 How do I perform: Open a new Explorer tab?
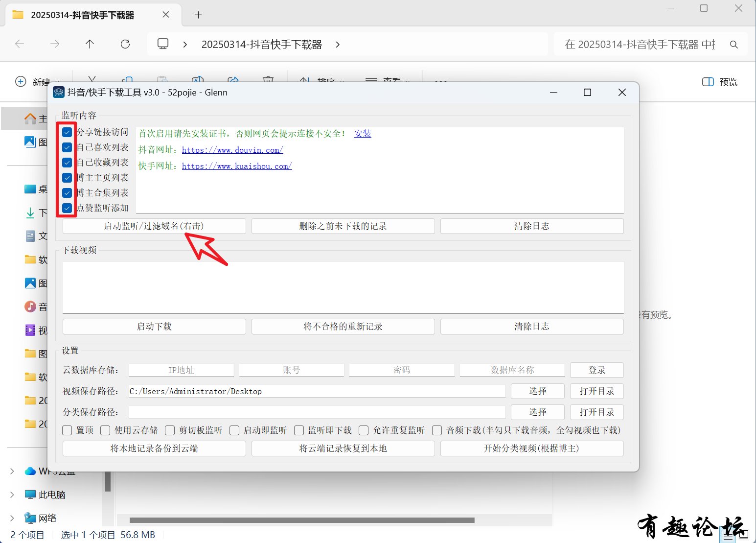click(x=198, y=15)
